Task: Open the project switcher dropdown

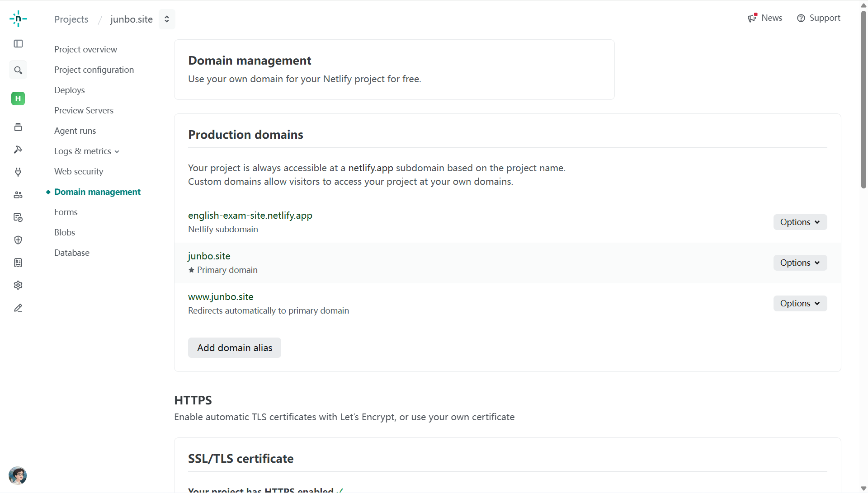Action: 167,19
